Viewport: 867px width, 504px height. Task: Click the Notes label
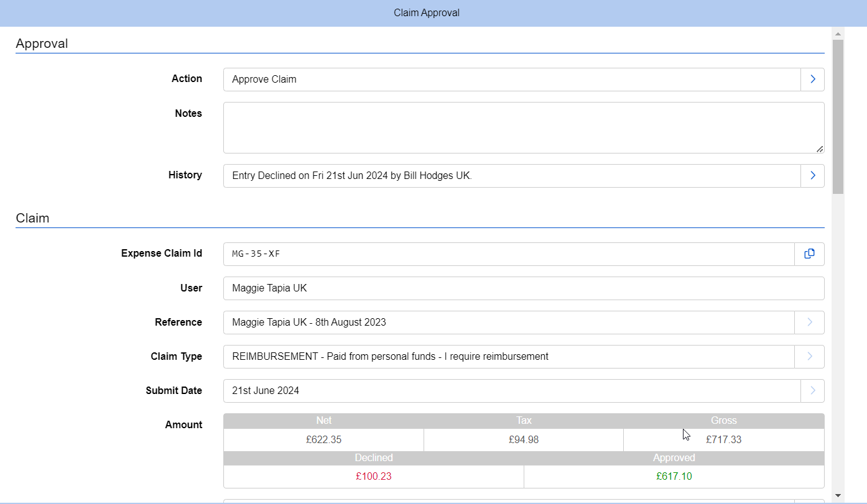point(188,114)
